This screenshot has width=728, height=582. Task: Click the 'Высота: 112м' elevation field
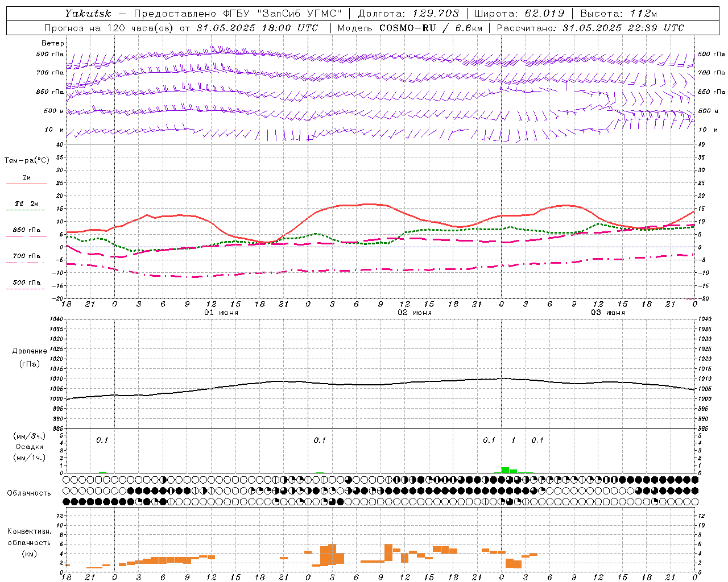tap(619, 14)
